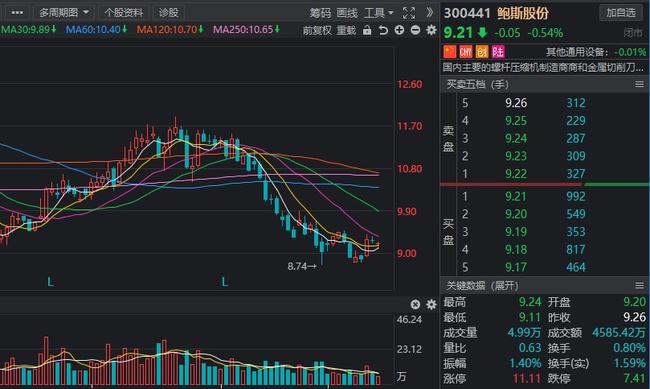Zoom out with the minus circle icon
This screenshot has width=650, height=389.
(415, 30)
